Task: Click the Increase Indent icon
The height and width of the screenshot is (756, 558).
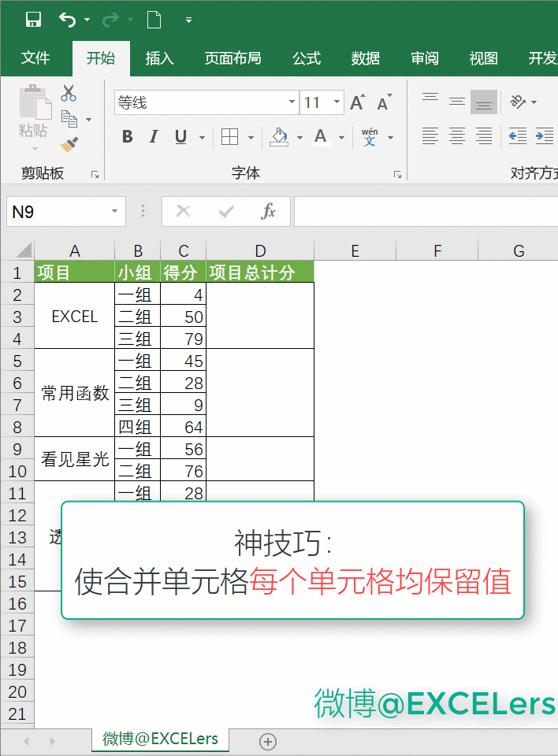Action: click(544, 136)
